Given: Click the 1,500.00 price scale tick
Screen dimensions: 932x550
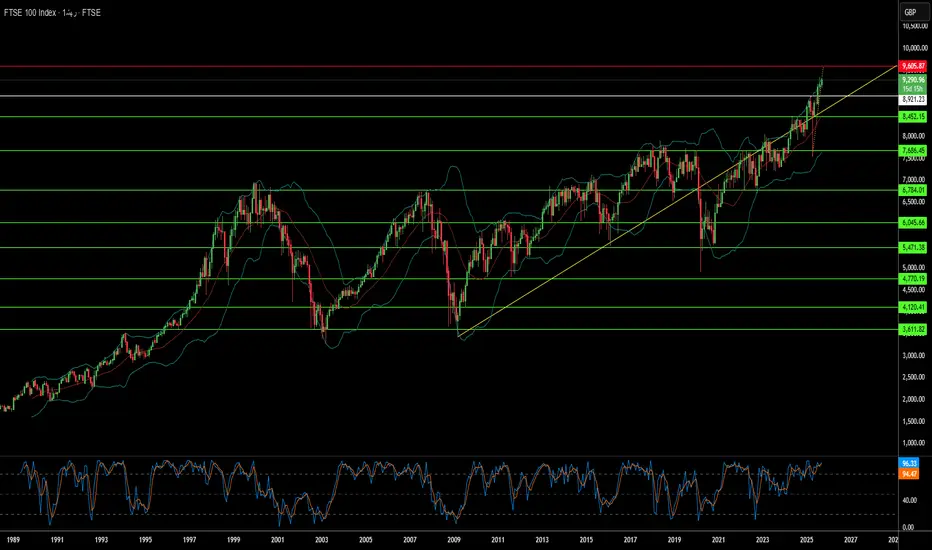Looking at the screenshot, I should tap(914, 422).
